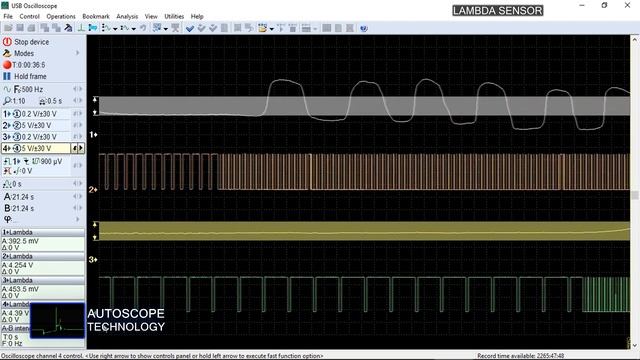Click the channel 3 zero marker on graph

[x=93, y=259]
